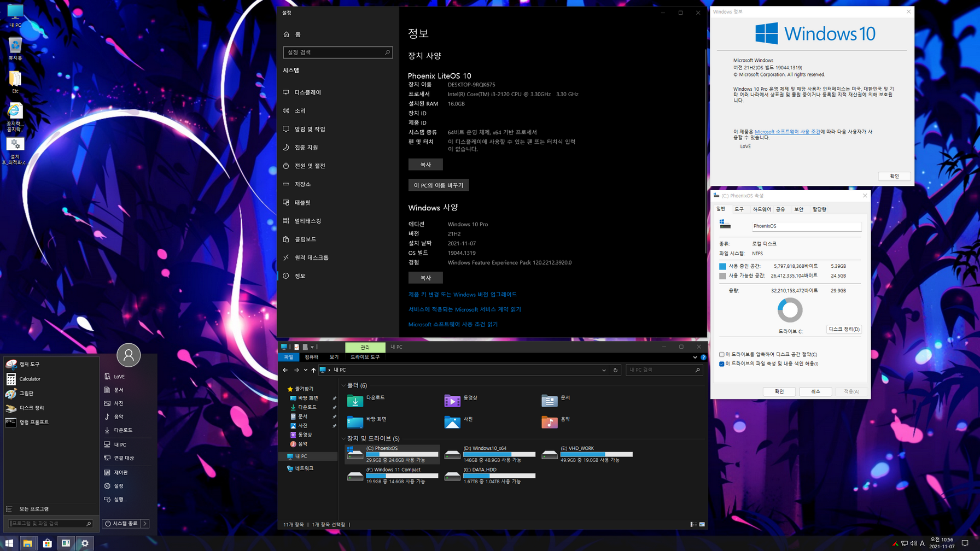The width and height of the screenshot is (980, 551).
Task: Launch Calculator from the Start menu
Action: pos(50,379)
